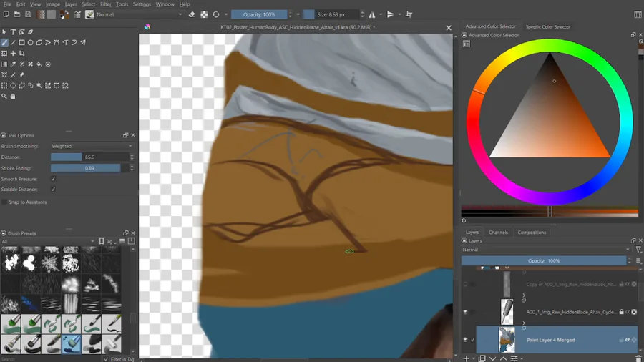Open the Filter menu

[x=106, y=4]
